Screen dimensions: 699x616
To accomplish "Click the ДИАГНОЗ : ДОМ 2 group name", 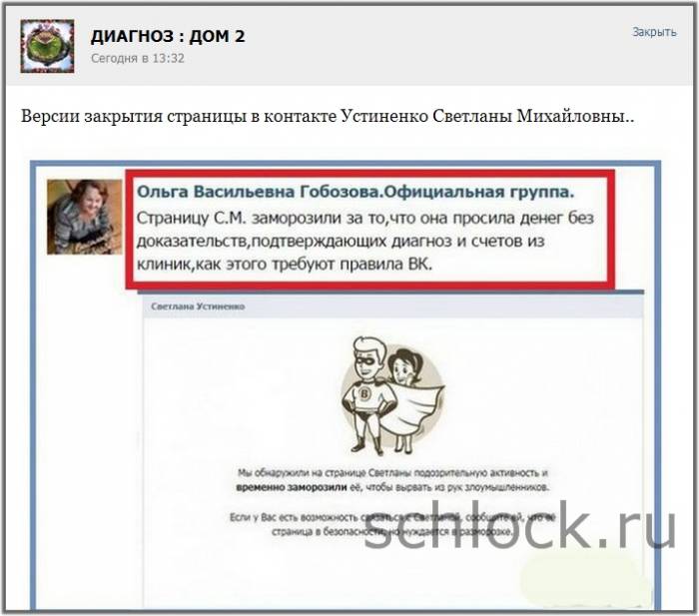I will point(168,36).
